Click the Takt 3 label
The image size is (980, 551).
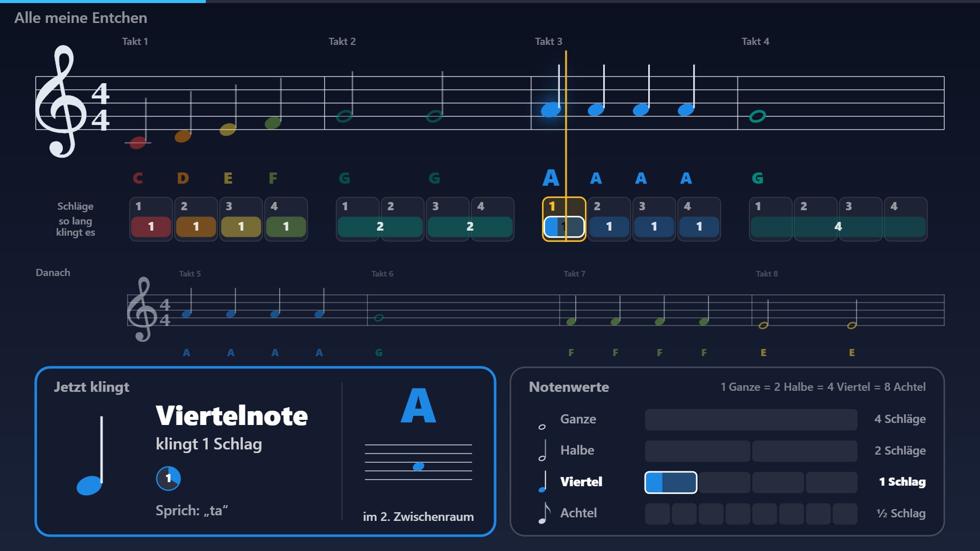[x=548, y=41]
